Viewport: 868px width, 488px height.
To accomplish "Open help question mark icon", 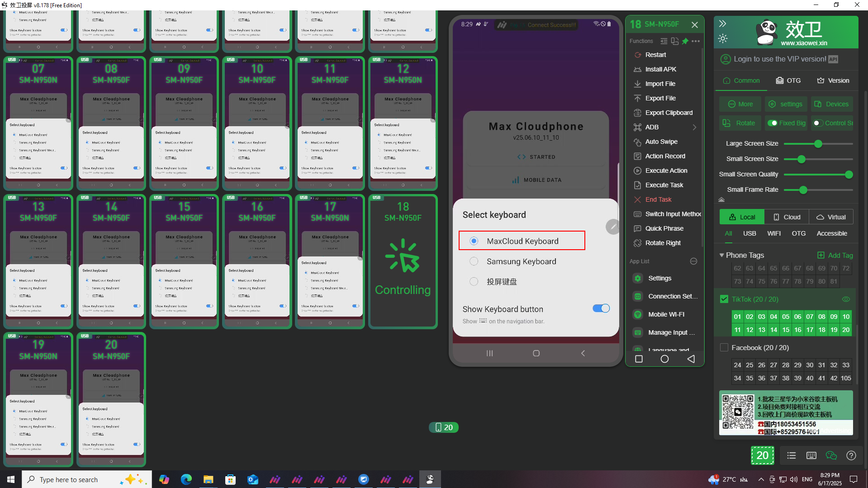I will (851, 455).
